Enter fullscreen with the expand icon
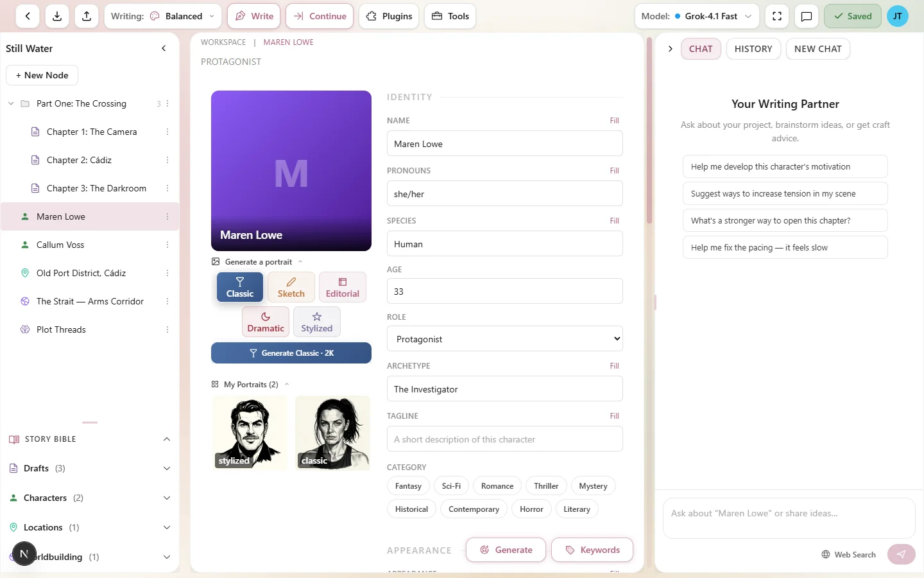Screen dimensions: 924x578 click(777, 16)
